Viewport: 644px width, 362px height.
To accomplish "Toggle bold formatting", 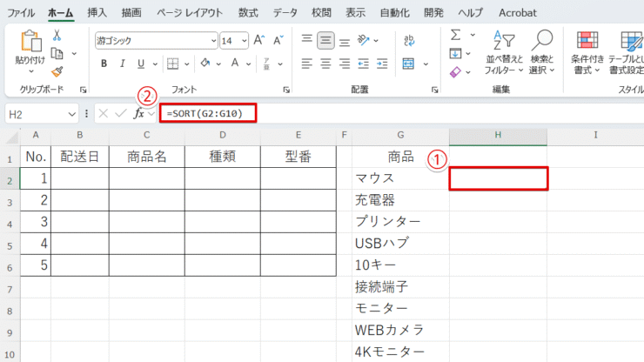I will [104, 64].
